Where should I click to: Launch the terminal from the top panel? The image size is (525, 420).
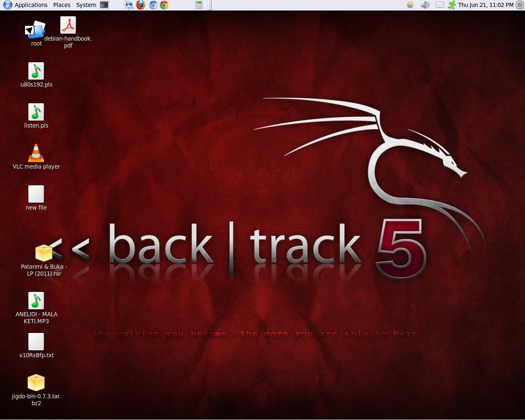pyautogui.click(x=104, y=5)
